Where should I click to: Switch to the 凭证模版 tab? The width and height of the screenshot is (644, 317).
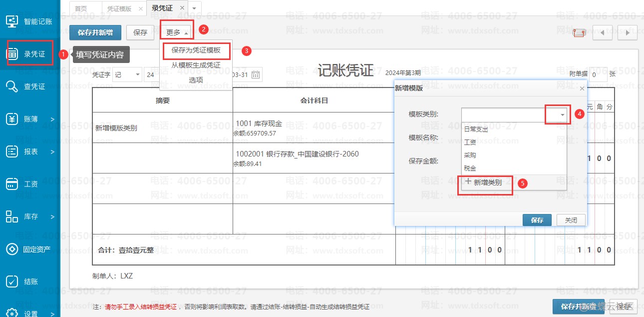119,8
